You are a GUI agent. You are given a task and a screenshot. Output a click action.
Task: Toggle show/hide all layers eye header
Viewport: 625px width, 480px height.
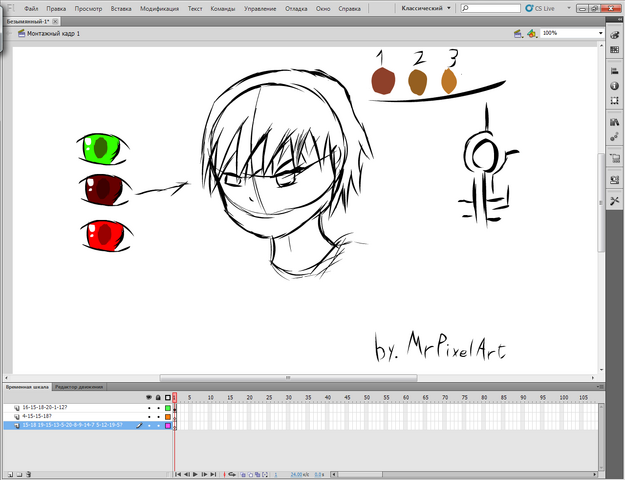coord(149,397)
